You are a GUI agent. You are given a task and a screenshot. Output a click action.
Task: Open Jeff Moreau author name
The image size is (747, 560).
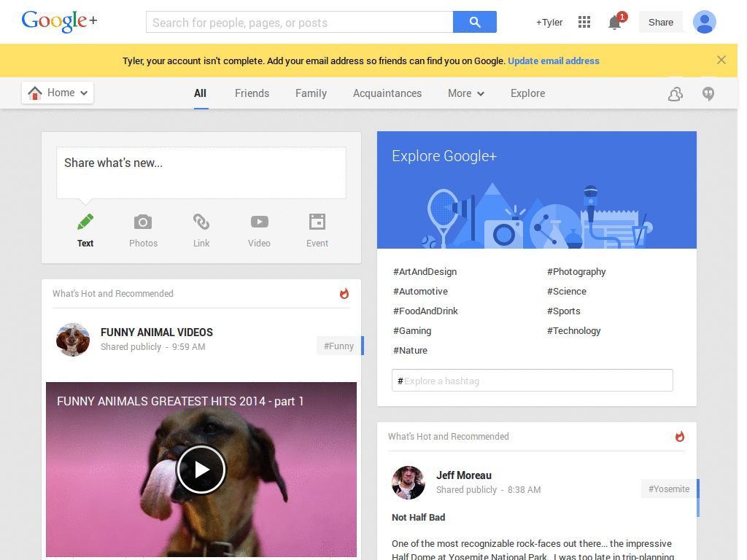(463, 475)
